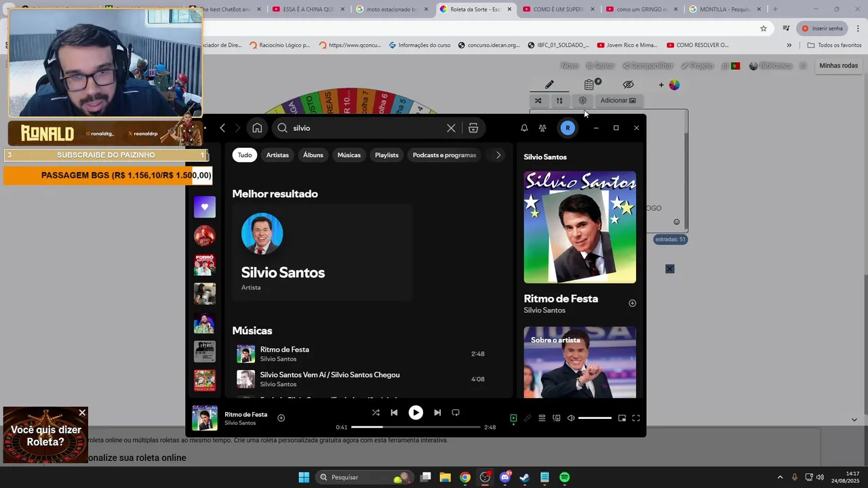Skip to the next track
Image resolution: width=868 pixels, height=488 pixels.
point(437,413)
